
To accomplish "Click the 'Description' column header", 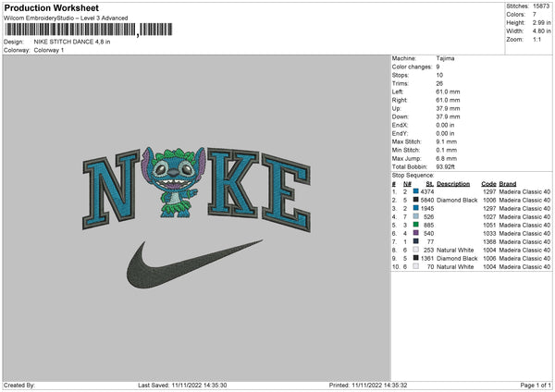I will coord(453,184).
